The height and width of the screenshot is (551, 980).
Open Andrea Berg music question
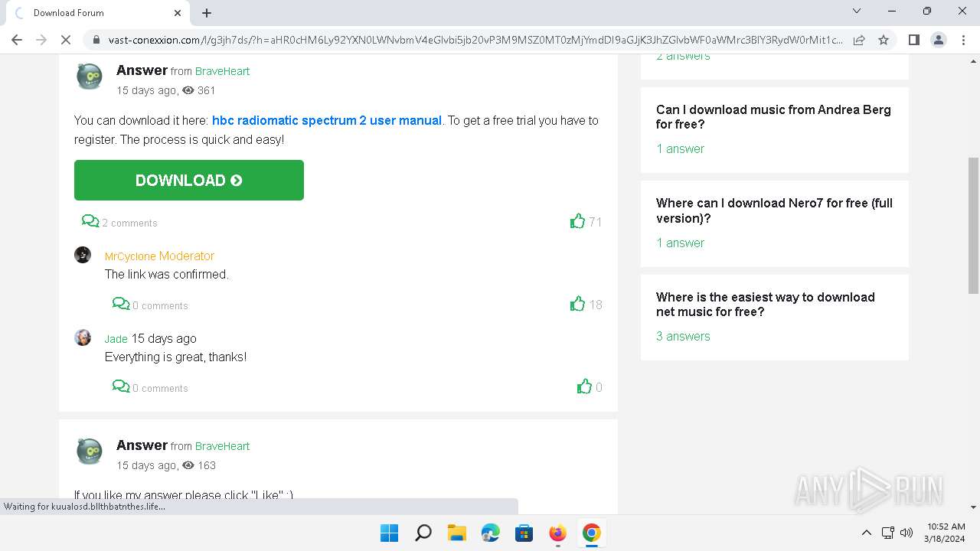[773, 117]
